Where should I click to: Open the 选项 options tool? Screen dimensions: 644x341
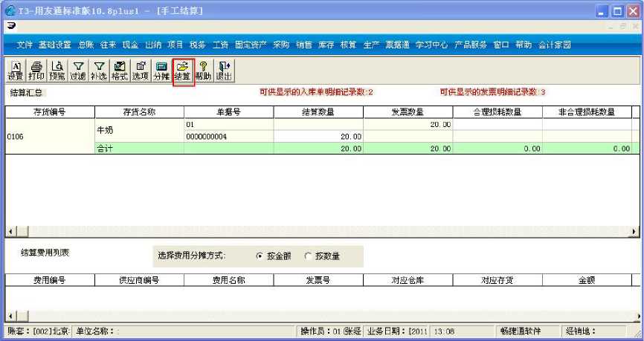coord(141,71)
